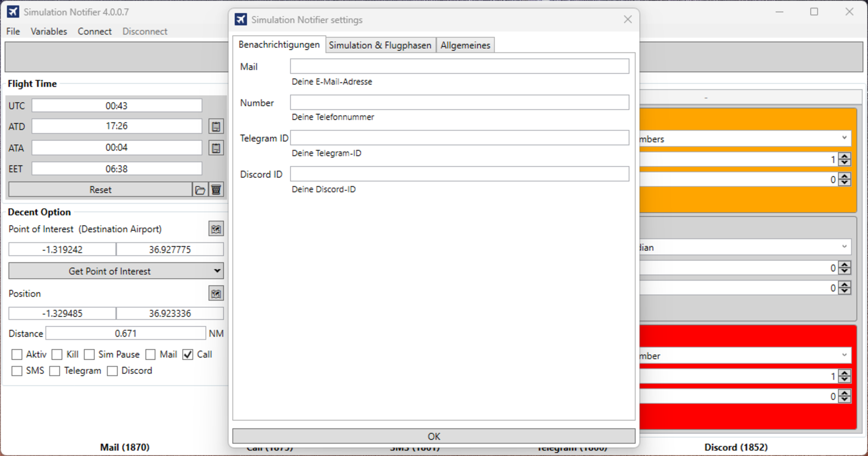Switch to Simulation & Flugphasen tab

click(380, 45)
